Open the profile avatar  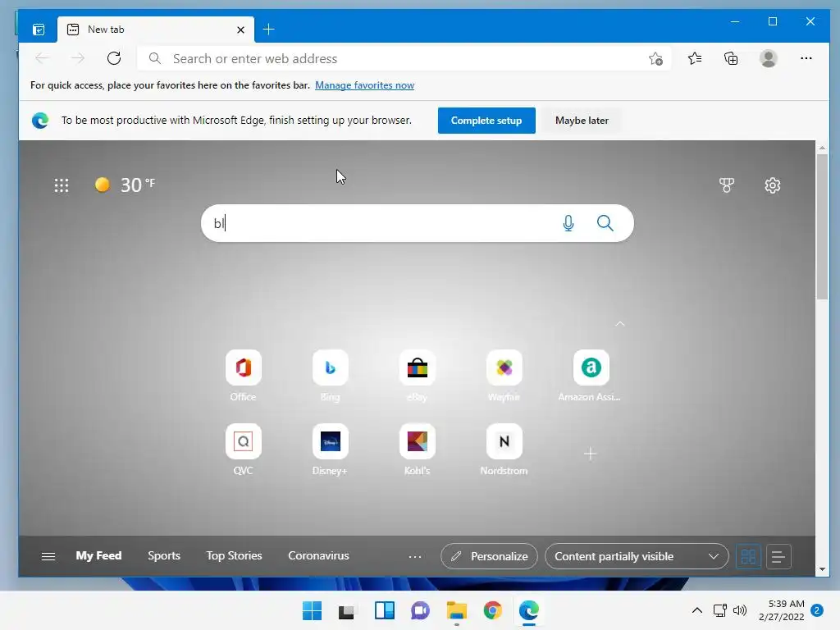coord(768,58)
